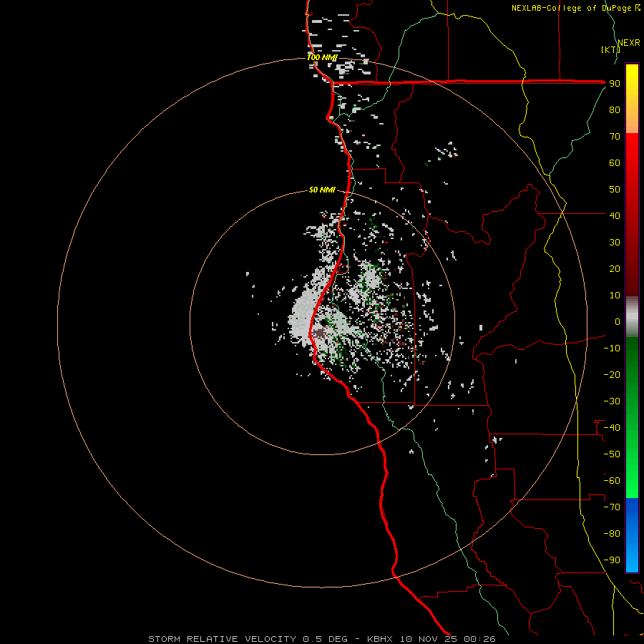Click the 10 knot scale value
The image size is (644, 644).
(615, 296)
